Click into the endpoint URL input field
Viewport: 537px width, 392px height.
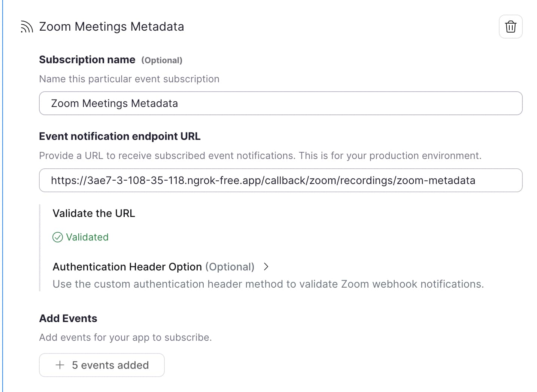pyautogui.click(x=280, y=180)
